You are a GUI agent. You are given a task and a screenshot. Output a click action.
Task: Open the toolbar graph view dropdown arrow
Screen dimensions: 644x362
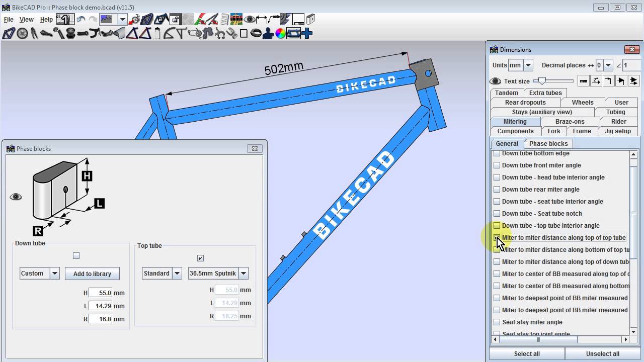point(122,20)
